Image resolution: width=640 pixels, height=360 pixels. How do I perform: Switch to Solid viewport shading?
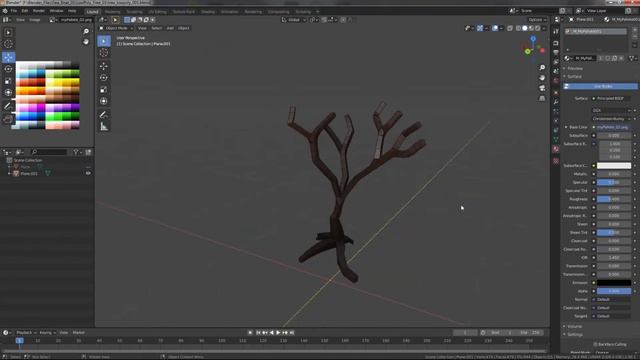point(525,28)
